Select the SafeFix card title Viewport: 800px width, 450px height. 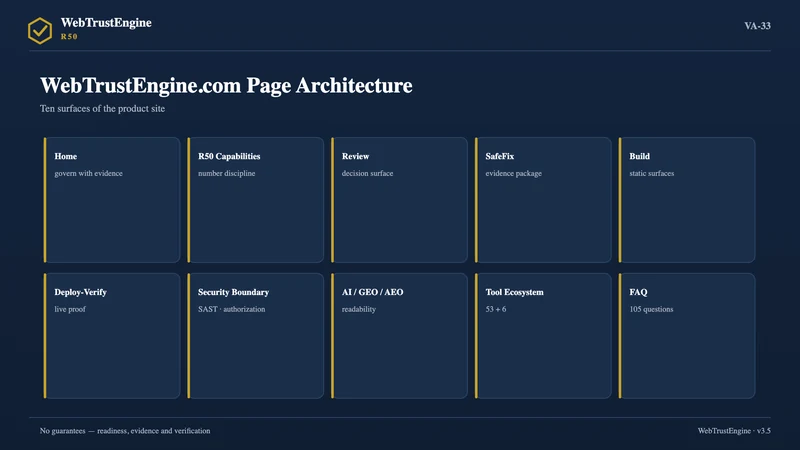[499, 156]
